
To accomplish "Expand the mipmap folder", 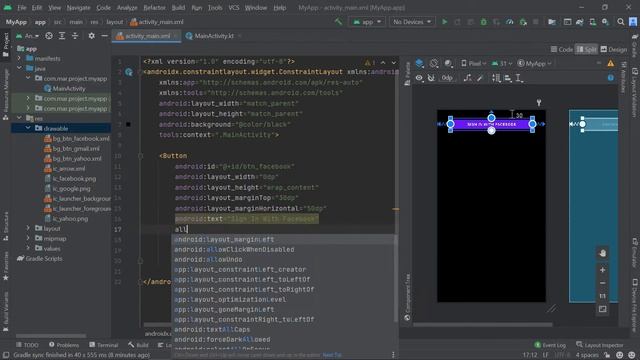I will 28,238.
